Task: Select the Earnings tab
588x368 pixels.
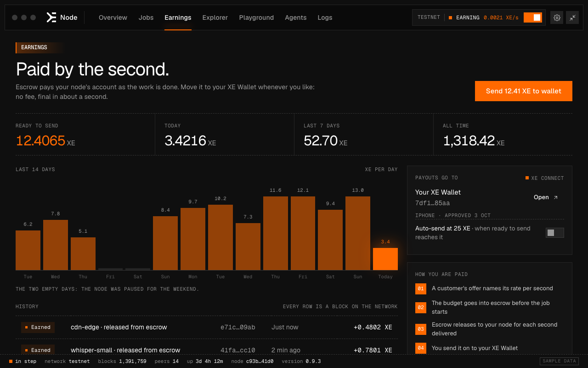Action: 178,17
